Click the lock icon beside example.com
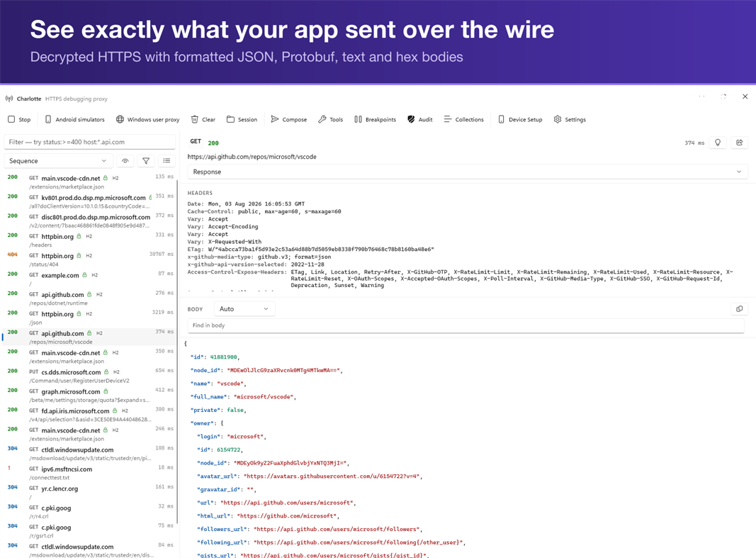 (84, 275)
